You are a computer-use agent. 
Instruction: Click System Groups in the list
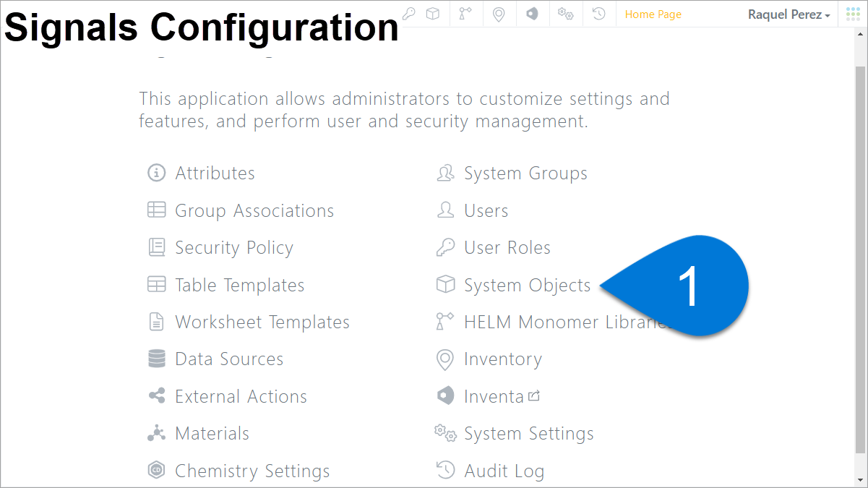[525, 174]
